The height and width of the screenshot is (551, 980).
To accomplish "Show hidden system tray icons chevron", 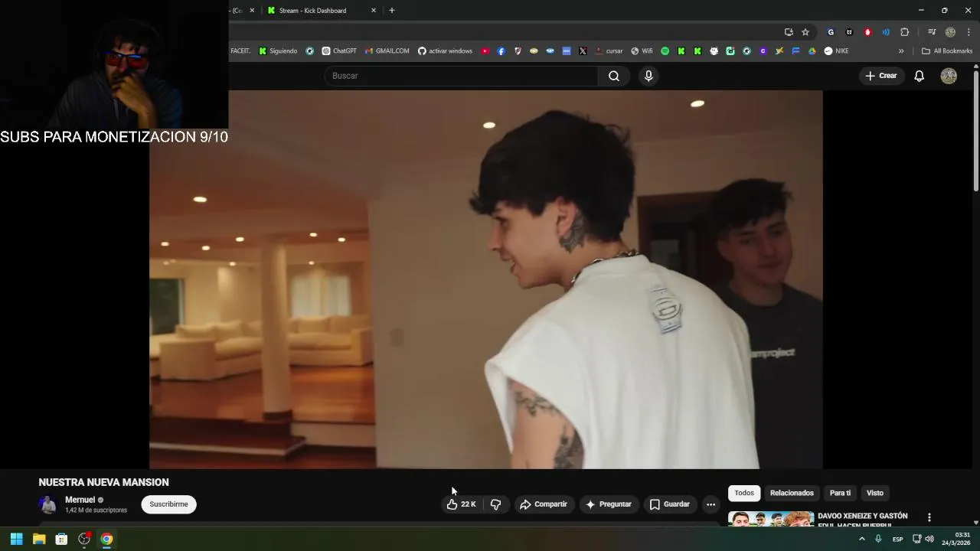I will [x=861, y=539].
